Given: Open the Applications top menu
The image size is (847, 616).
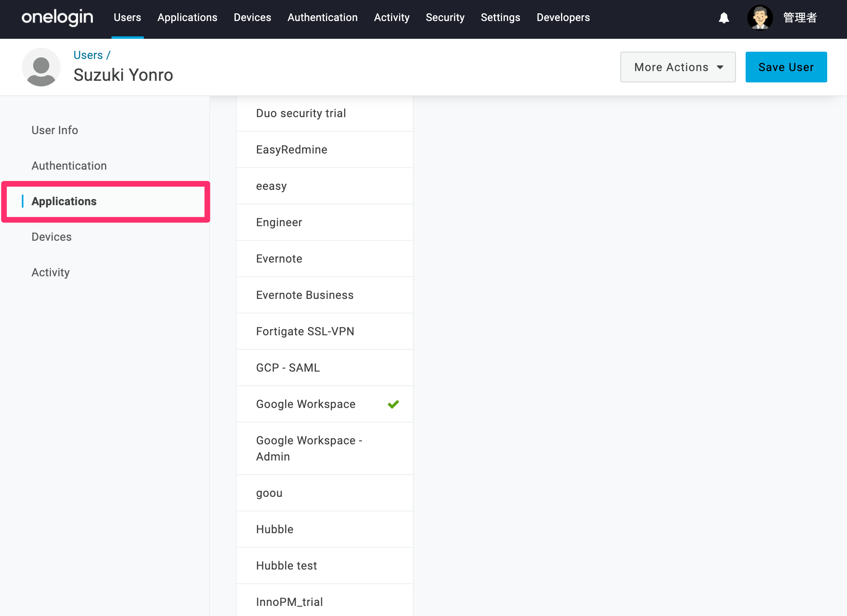Looking at the screenshot, I should (187, 17).
